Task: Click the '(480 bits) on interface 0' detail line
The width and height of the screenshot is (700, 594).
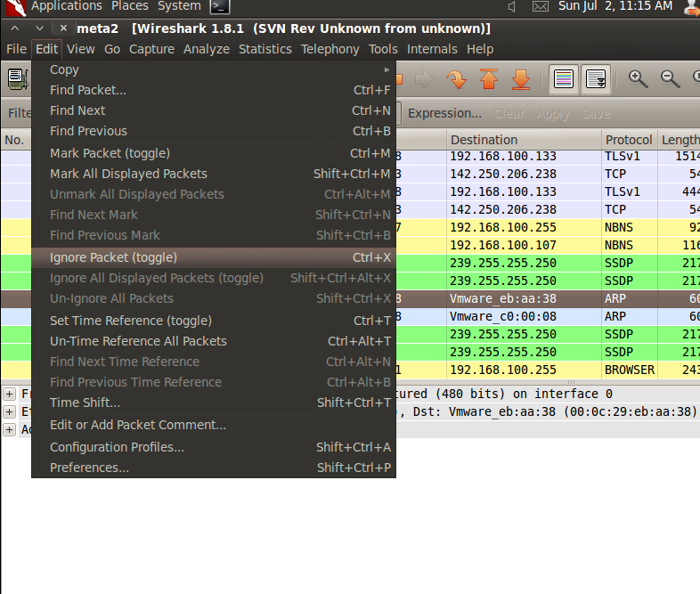Action: click(x=524, y=394)
